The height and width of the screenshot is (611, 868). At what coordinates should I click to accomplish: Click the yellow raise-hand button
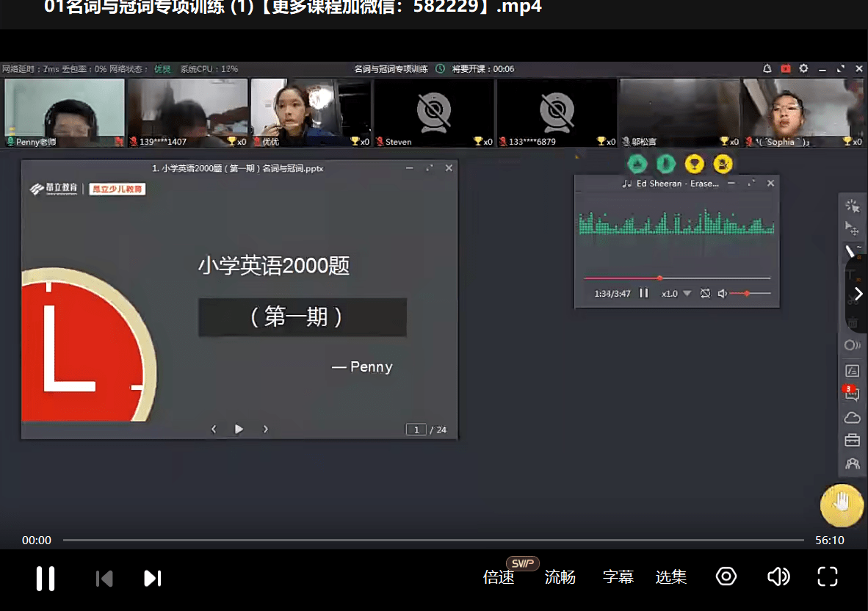point(842,505)
